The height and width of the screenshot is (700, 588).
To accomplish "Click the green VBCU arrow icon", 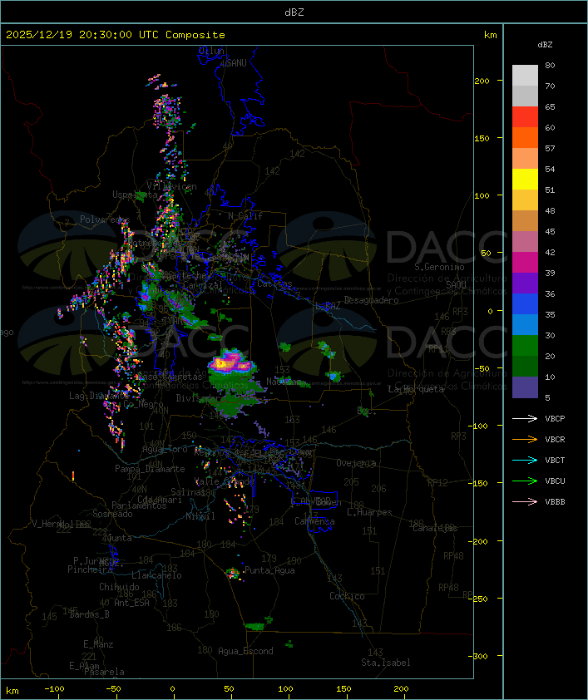I will coord(525,481).
